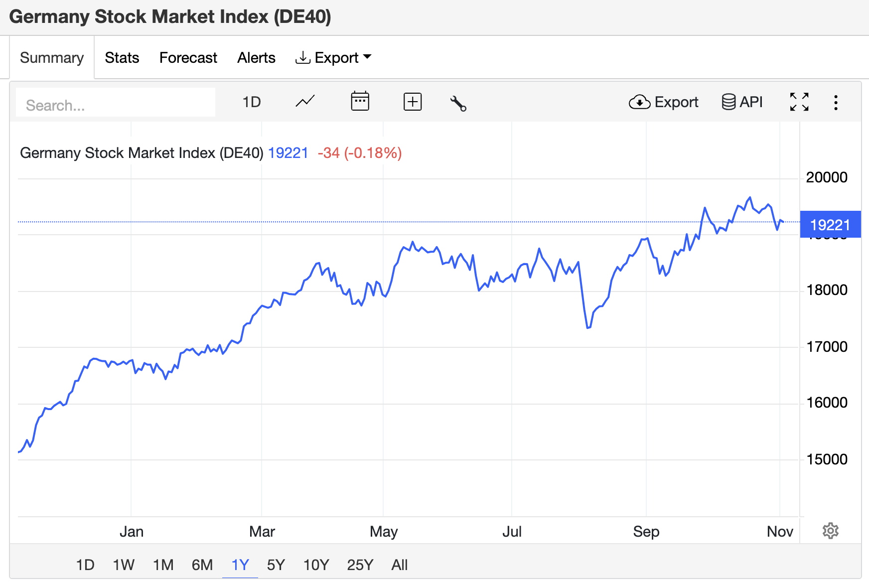
Task: Click the chart search field
Action: click(x=116, y=103)
